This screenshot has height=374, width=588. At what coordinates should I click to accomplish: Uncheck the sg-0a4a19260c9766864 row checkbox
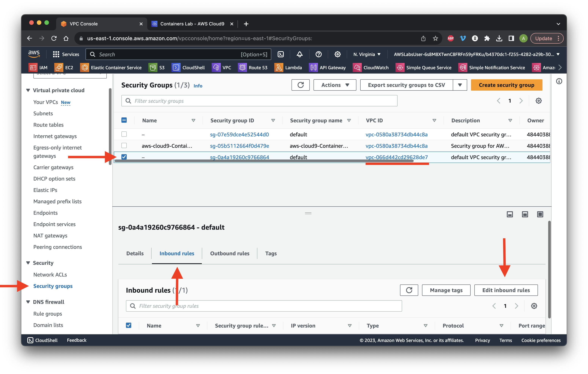coord(124,157)
